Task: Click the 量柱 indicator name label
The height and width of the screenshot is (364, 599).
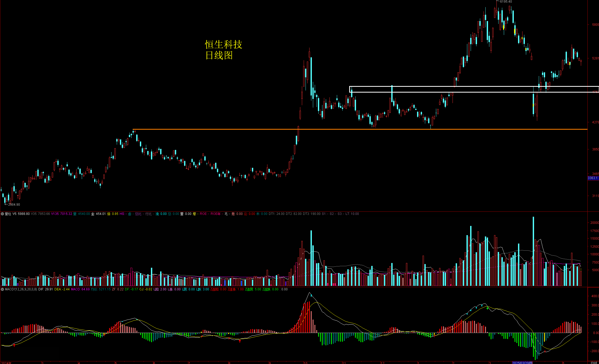Action: tap(8, 214)
